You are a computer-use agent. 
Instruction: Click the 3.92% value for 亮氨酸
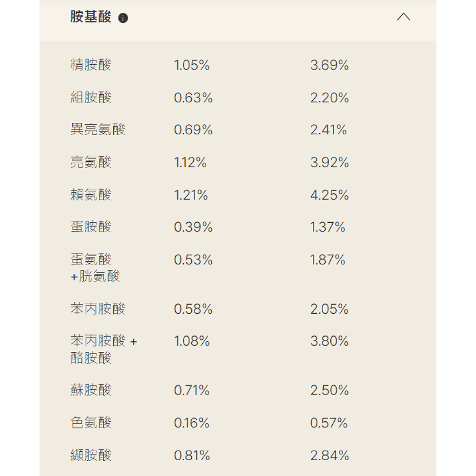coord(329,163)
